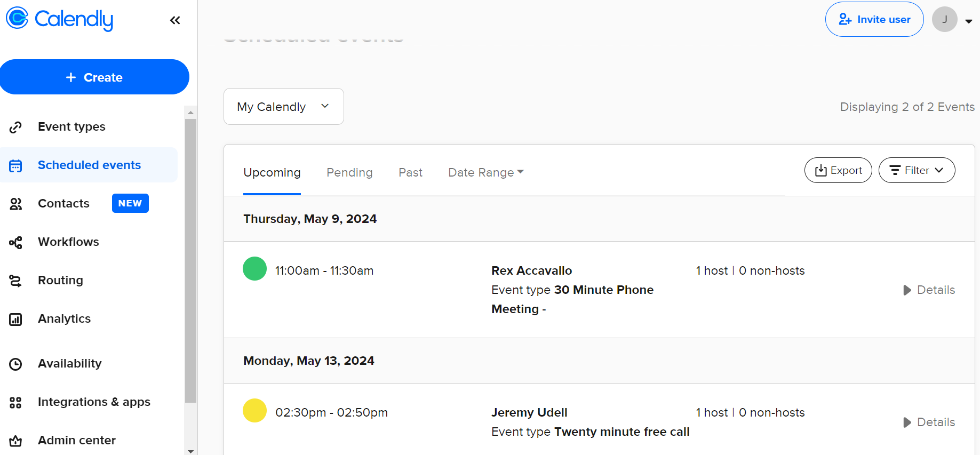This screenshot has height=455, width=980.
Task: Expand the My Calendly dropdown
Action: pos(283,107)
